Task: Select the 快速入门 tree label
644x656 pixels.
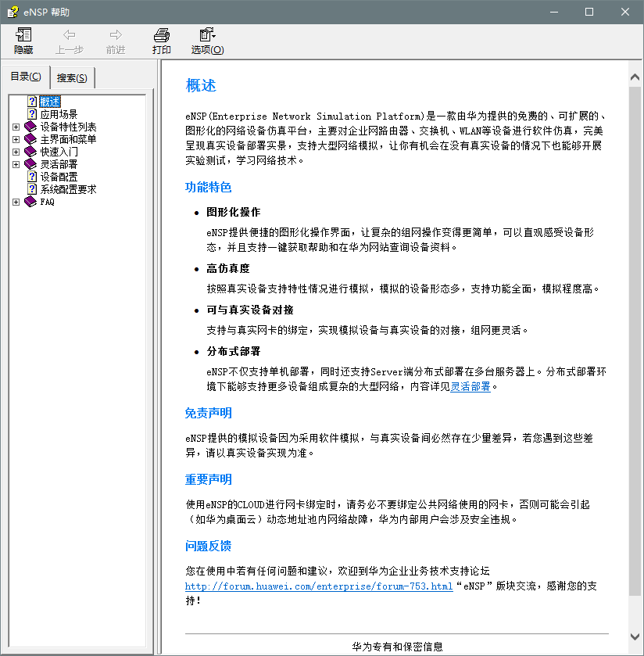Action: click(x=59, y=152)
